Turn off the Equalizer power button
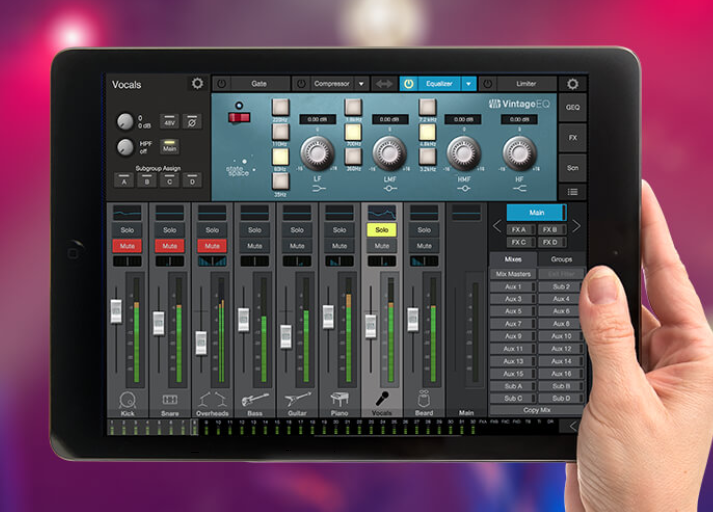Screen dimensions: 713x512 coord(408,84)
